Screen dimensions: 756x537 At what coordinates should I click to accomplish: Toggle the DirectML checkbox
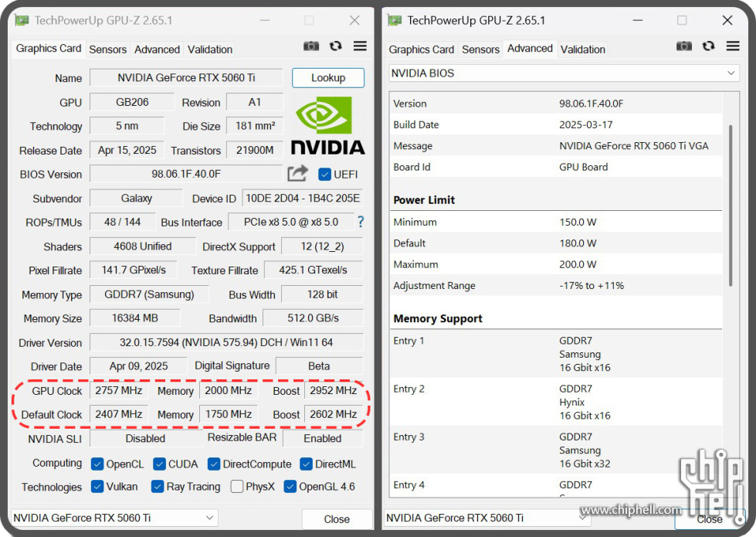(x=306, y=464)
